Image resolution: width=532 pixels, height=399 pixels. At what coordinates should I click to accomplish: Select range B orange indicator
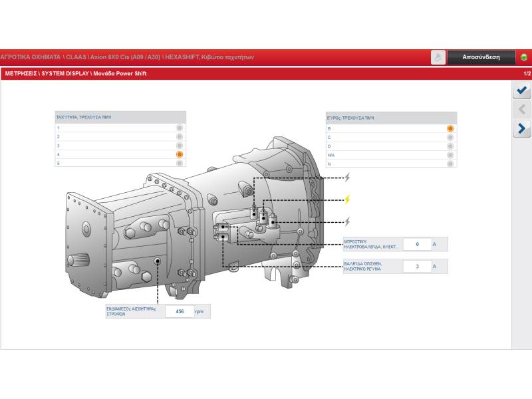click(450, 128)
